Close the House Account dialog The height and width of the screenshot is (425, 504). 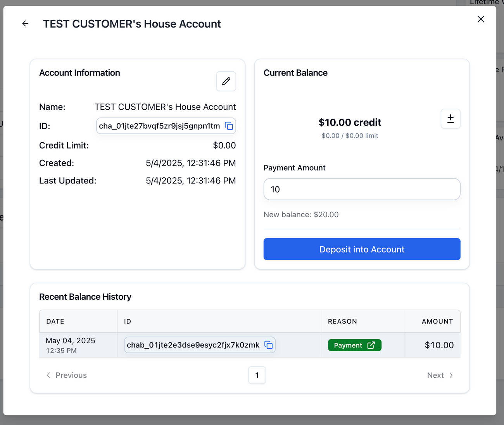point(481,19)
